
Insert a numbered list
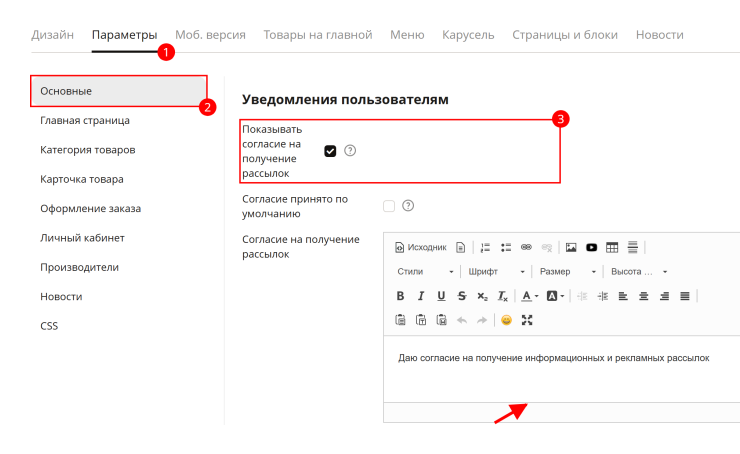pyautogui.click(x=485, y=247)
